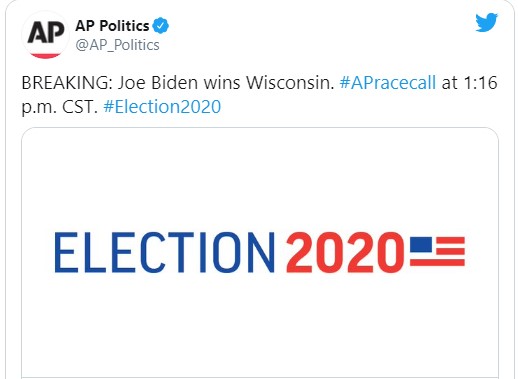Open the #APracecall hashtag
Screen dimensions: 518x379
(x=388, y=82)
